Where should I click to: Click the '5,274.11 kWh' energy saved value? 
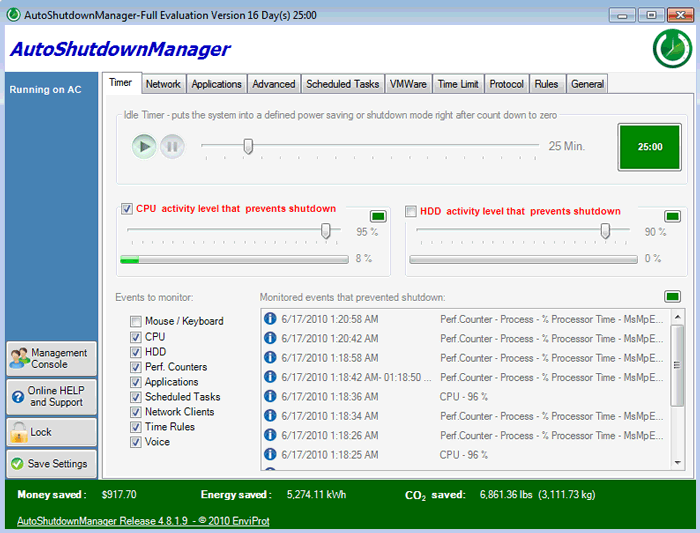point(316,495)
